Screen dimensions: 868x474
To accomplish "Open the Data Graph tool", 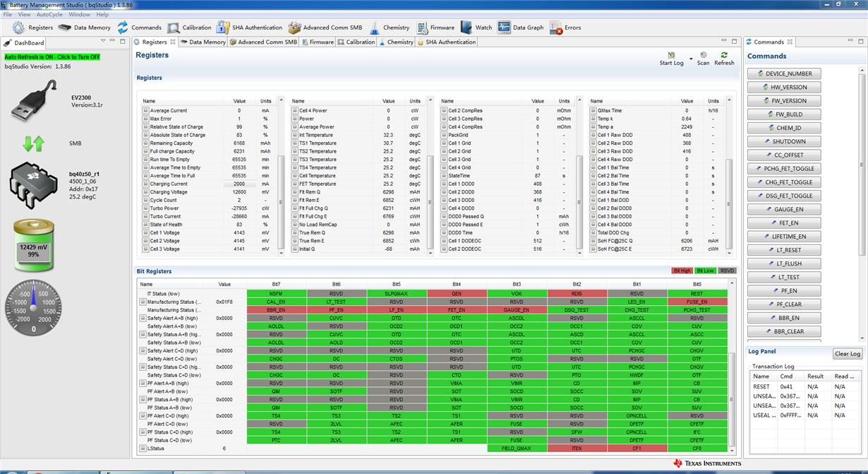I will [x=521, y=28].
